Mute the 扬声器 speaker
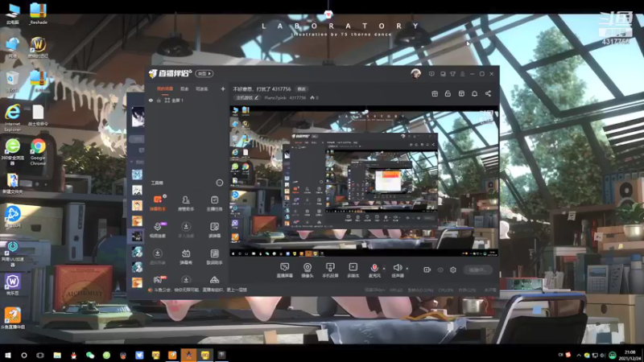The width and height of the screenshot is (644, 362). click(x=397, y=269)
